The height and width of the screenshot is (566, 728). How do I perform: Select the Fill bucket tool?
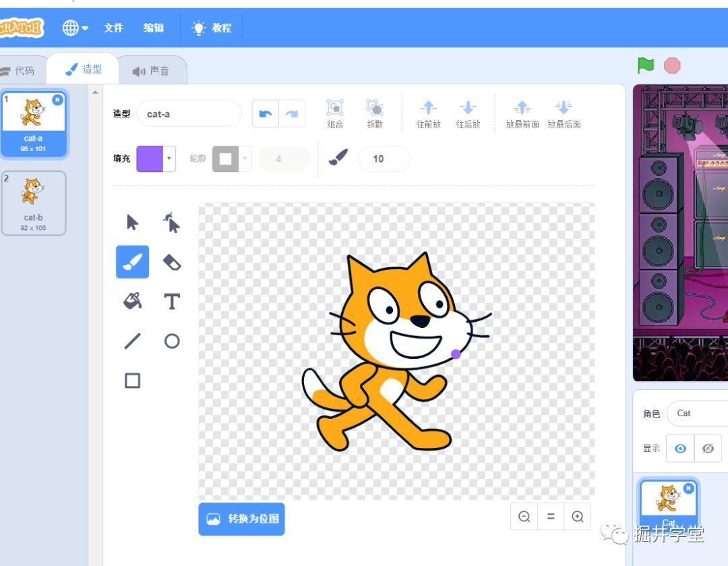(132, 301)
